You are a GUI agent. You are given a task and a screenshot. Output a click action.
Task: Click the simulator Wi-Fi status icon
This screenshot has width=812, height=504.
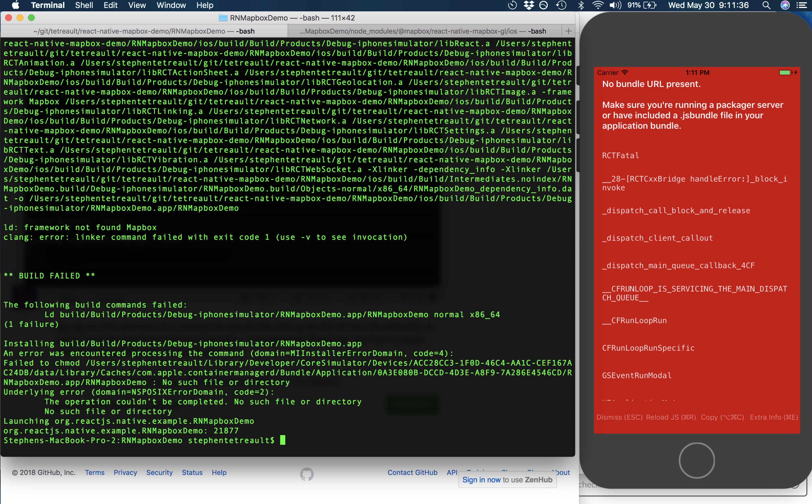coord(625,72)
